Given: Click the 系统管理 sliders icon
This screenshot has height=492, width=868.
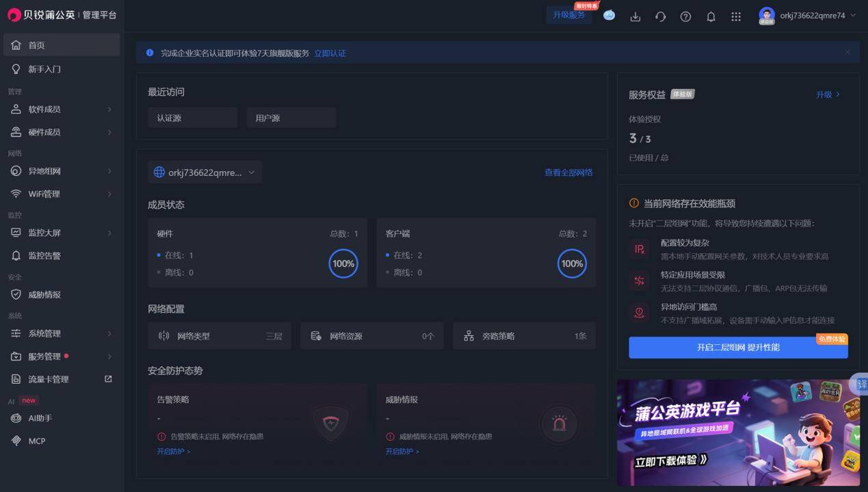Looking at the screenshot, I should click(x=16, y=333).
